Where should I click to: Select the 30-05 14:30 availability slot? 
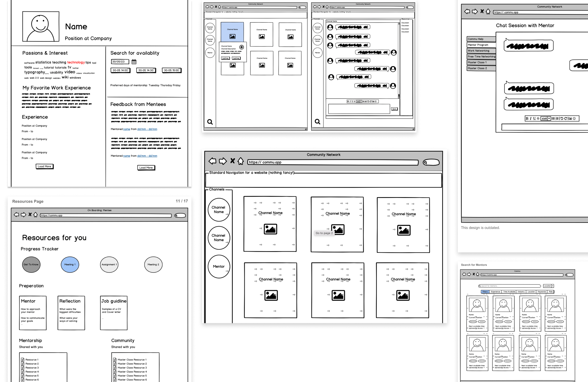point(146,70)
